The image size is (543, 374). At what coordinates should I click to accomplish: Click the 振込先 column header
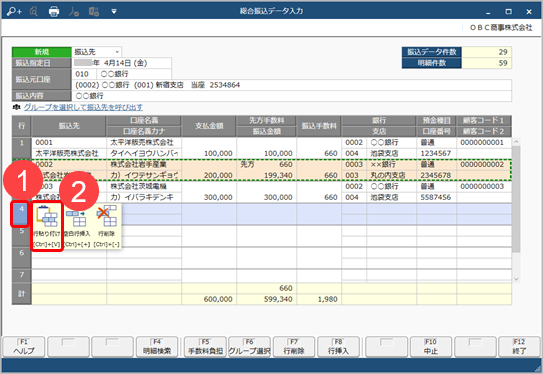click(x=69, y=126)
